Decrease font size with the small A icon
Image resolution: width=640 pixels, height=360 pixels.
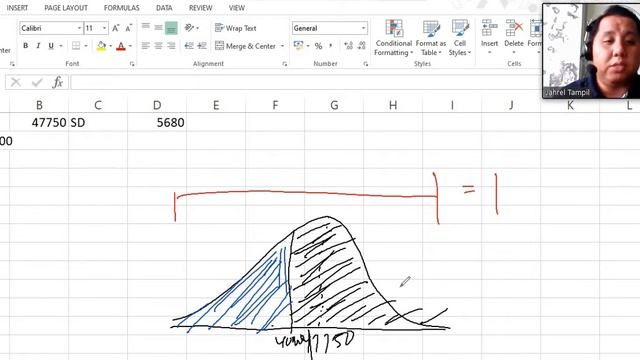click(129, 28)
